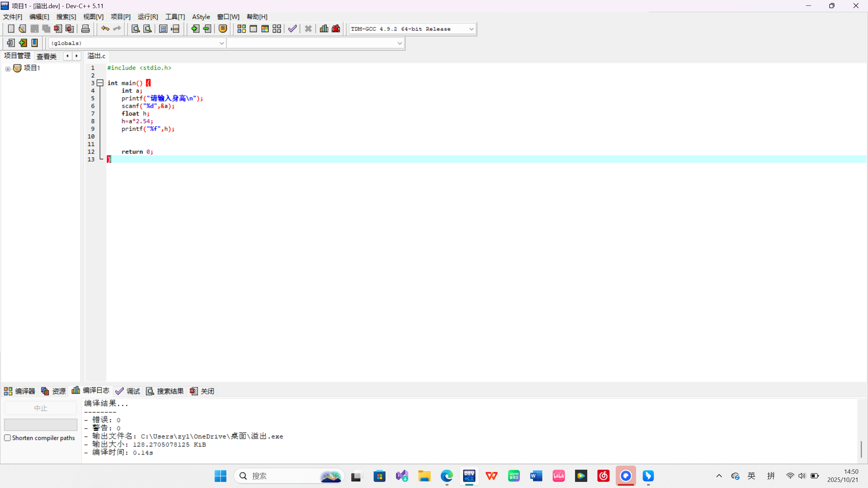Screen dimensions: 868x488
Task: Click the Compile icon with four colored squares
Action: coord(241,29)
